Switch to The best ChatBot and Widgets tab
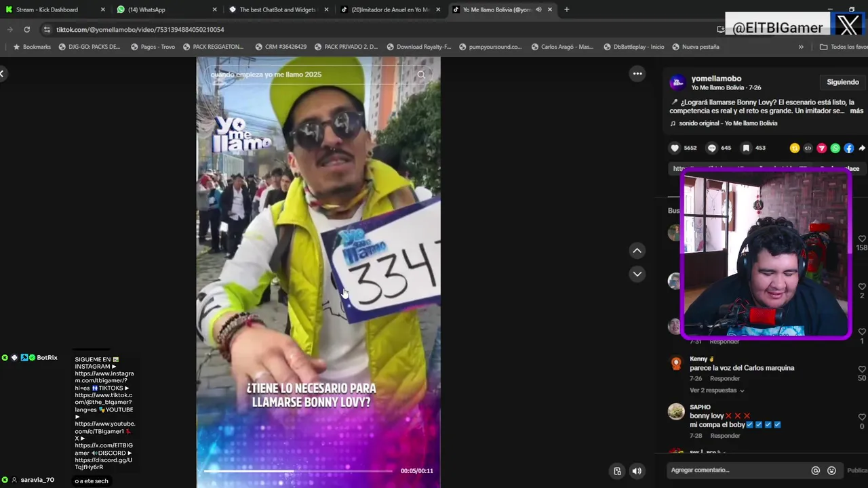Viewport: 868px width, 488px height. pos(277,9)
